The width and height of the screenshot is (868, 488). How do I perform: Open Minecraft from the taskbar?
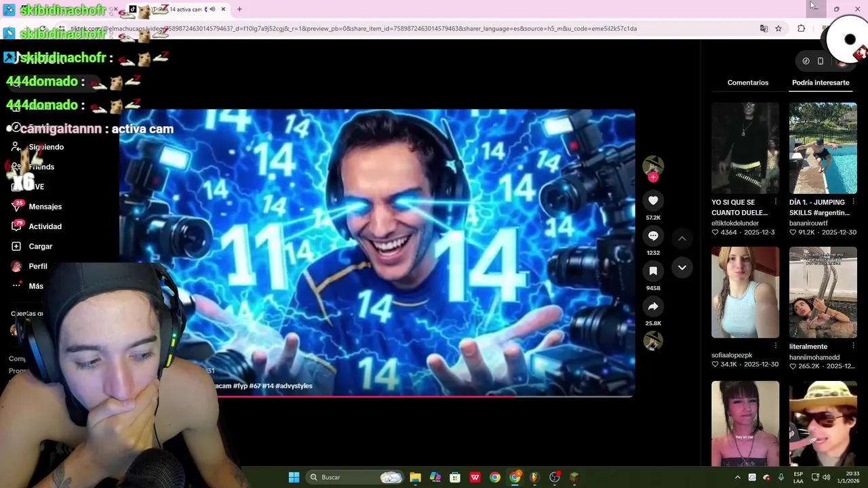574,477
